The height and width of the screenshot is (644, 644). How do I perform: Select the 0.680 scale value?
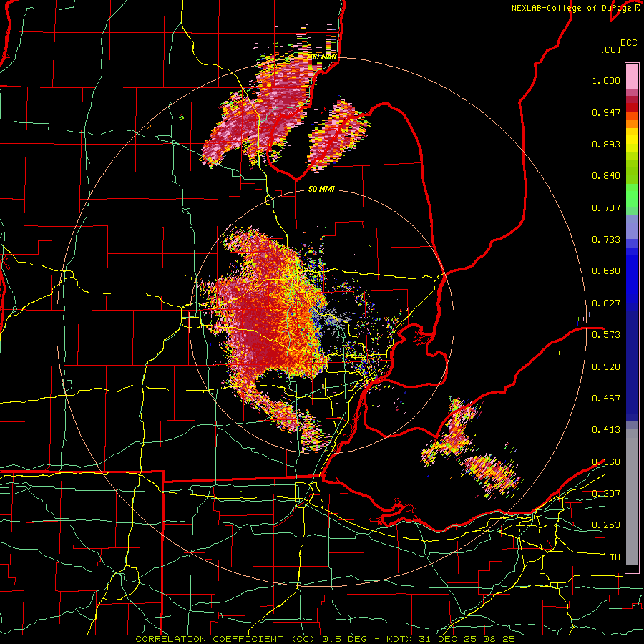(606, 271)
